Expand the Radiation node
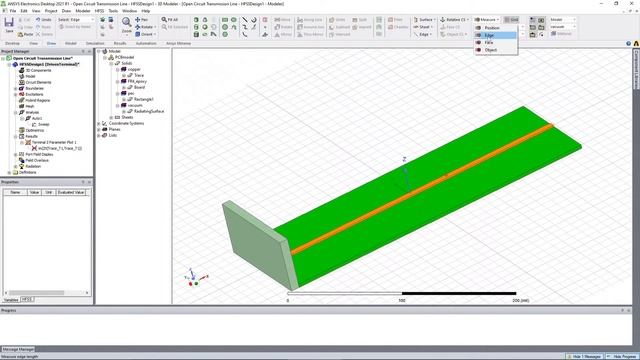 tap(16, 167)
